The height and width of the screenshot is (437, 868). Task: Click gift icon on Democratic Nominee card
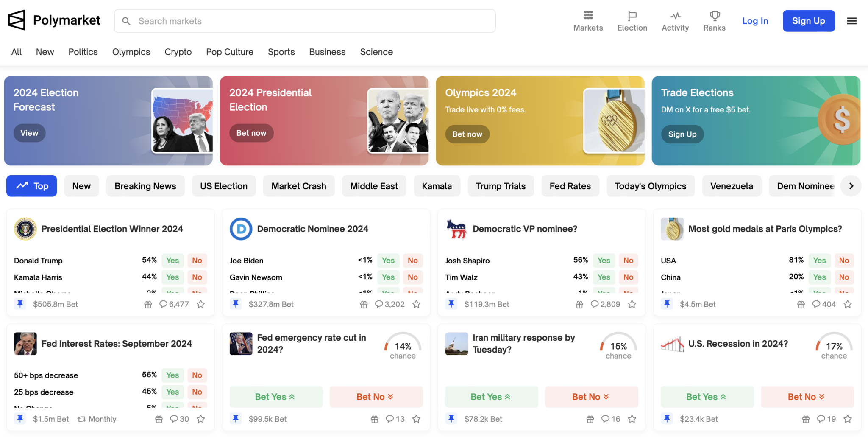(x=364, y=304)
